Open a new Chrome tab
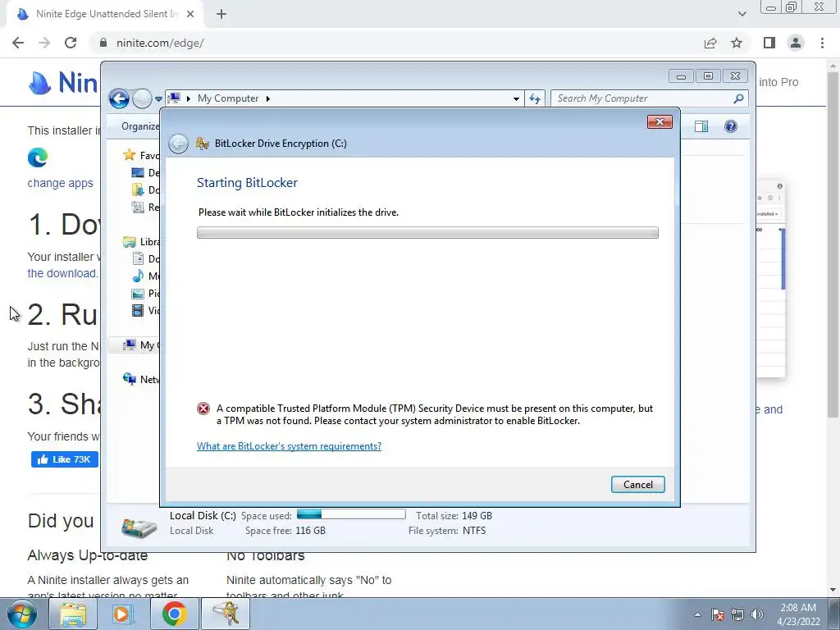The width and height of the screenshot is (840, 630). (x=221, y=15)
